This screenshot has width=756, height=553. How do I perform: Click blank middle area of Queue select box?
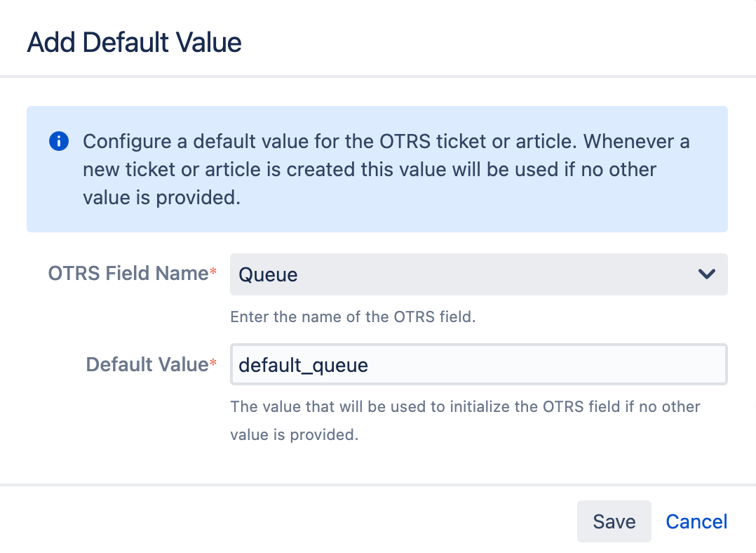coord(497,274)
